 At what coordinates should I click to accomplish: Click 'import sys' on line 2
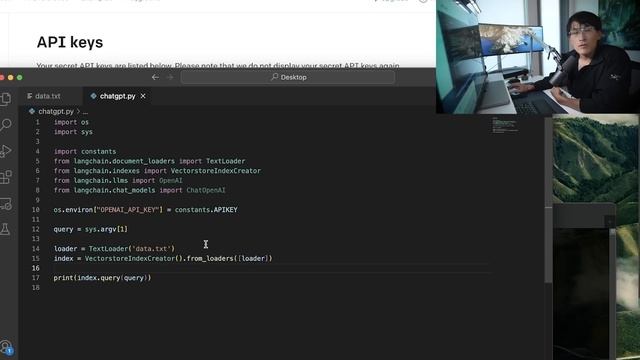coord(73,132)
